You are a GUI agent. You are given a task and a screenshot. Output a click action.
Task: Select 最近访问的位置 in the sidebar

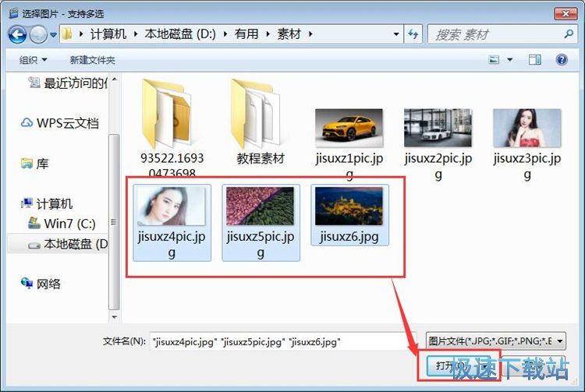click(x=69, y=83)
